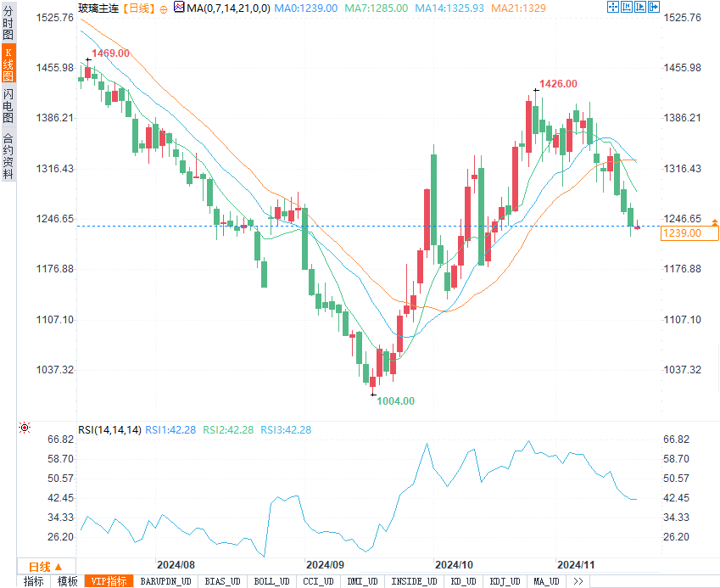
Task: Open the 闪电图 side tab
Action: pos(8,106)
